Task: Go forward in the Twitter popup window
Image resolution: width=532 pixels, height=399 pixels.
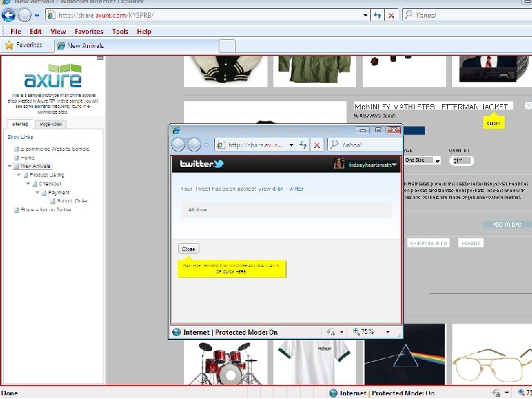Action: point(194,145)
